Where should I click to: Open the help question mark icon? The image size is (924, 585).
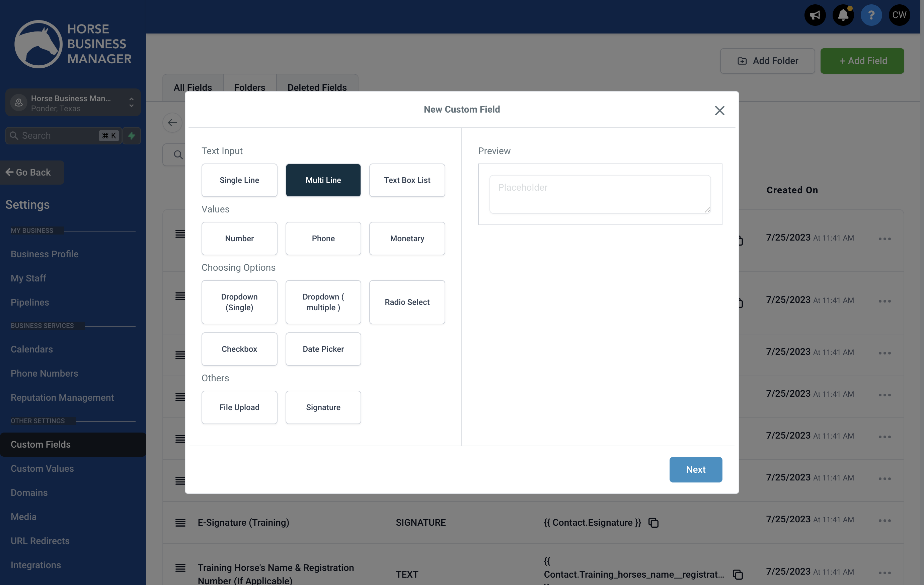pos(871,15)
